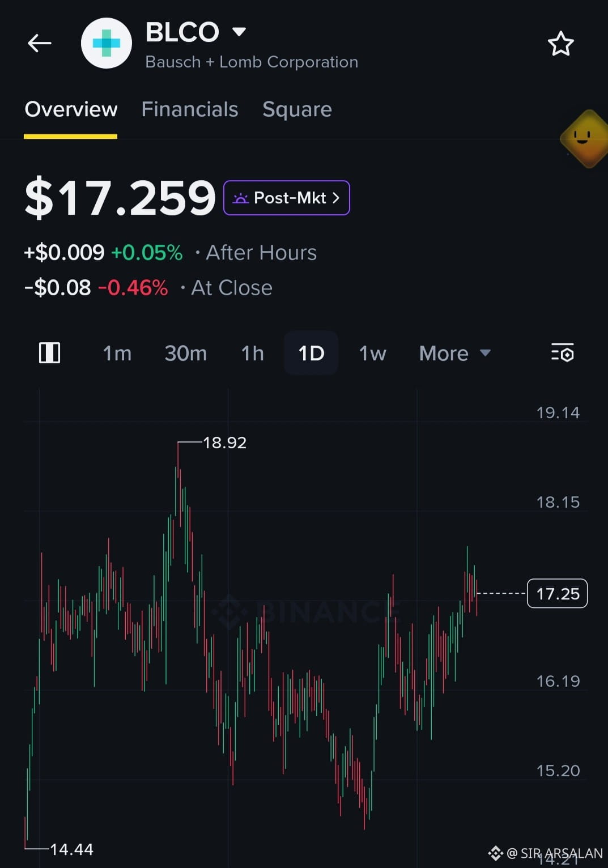The image size is (608, 868).
Task: Switch to the Overview tab
Action: pyautogui.click(x=71, y=109)
